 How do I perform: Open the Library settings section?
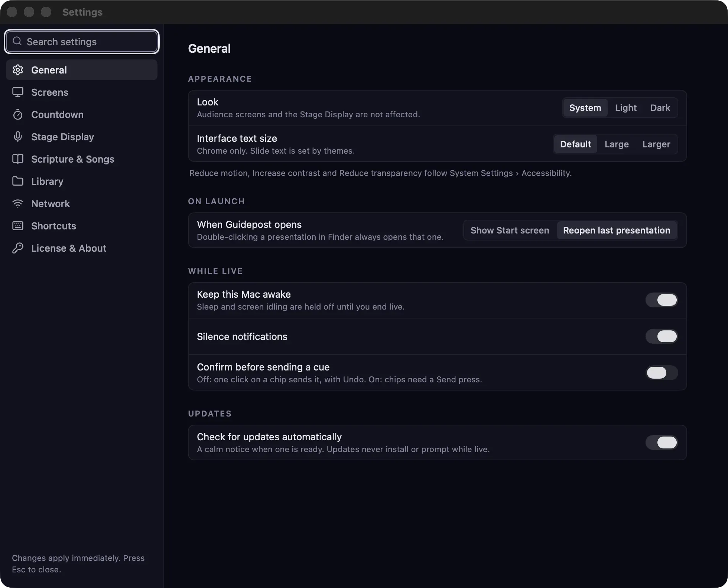click(x=82, y=181)
